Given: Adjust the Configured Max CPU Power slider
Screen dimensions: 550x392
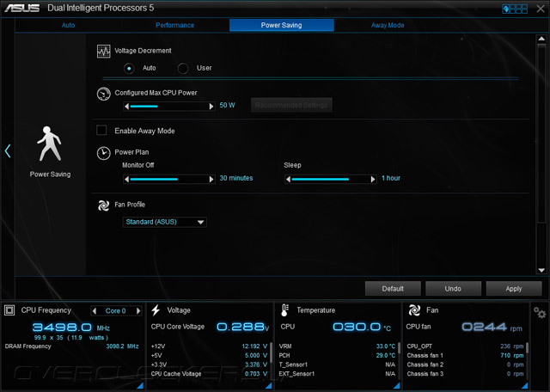Looking at the screenshot, I should coord(168,107).
